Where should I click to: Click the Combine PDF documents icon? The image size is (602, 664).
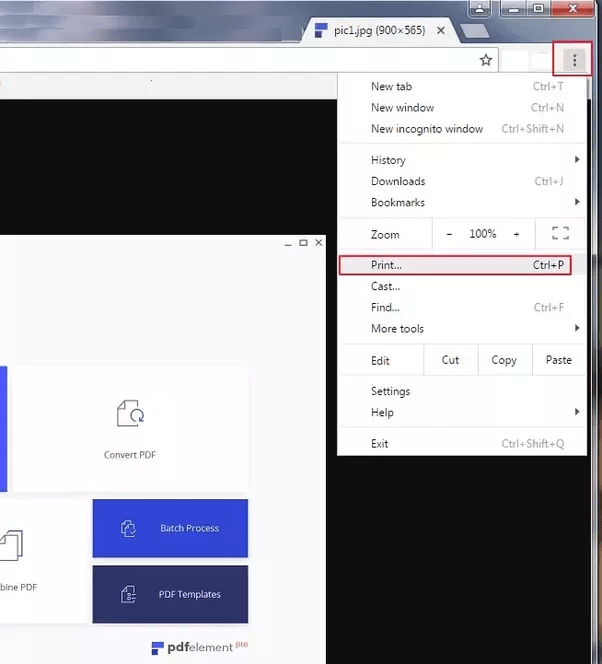tap(11, 545)
